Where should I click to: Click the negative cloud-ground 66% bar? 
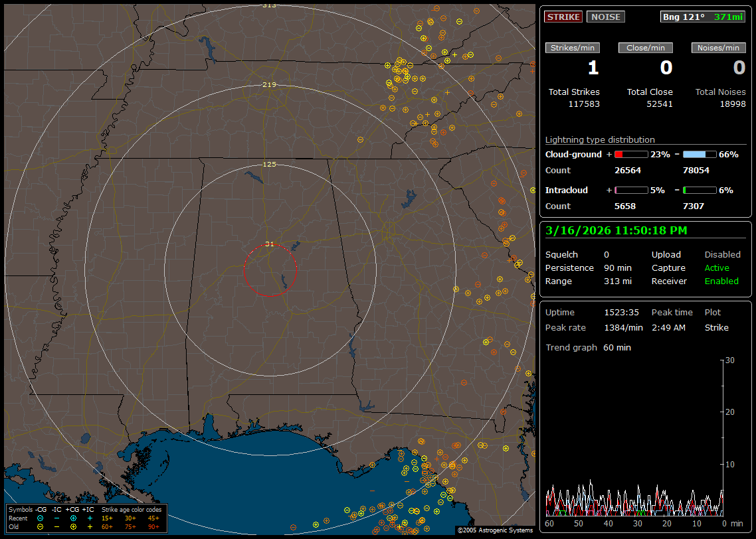coord(700,154)
